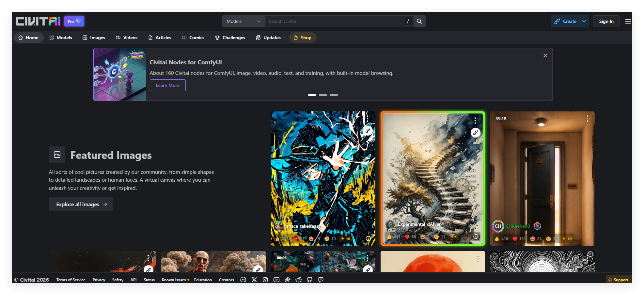Open Civitai's Twitch footer link
The height and width of the screenshot is (295, 644).
(x=321, y=280)
